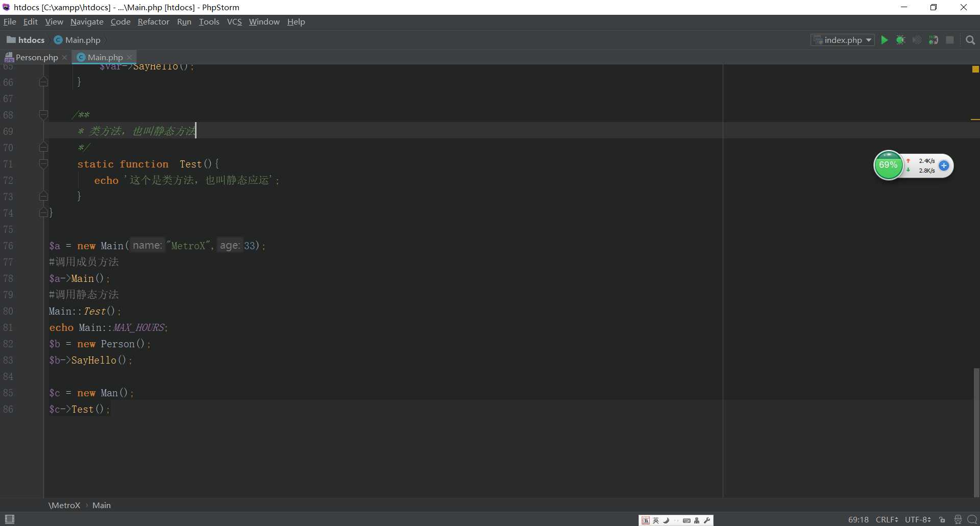Run the index.php configuration

pyautogui.click(x=885, y=40)
